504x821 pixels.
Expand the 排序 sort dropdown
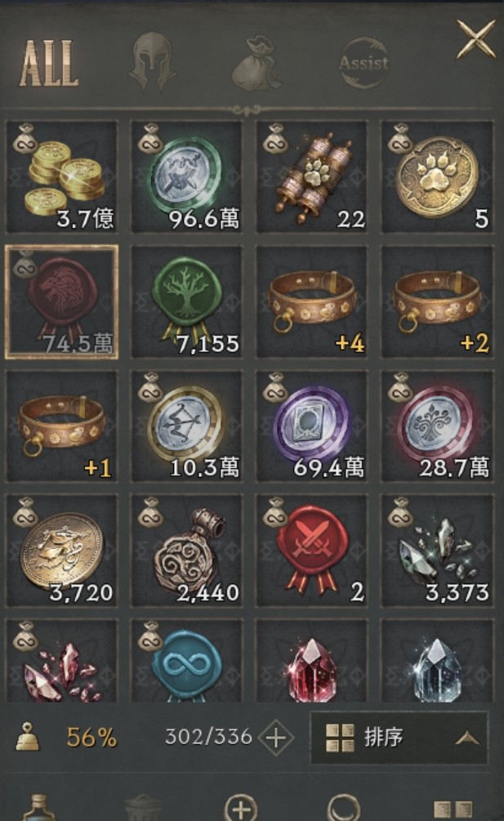click(399, 737)
